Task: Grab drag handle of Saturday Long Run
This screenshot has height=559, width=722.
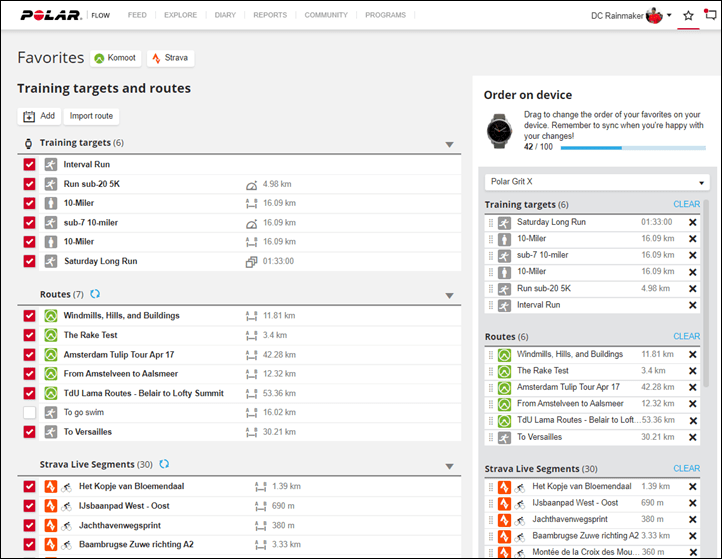Action: [x=491, y=223]
